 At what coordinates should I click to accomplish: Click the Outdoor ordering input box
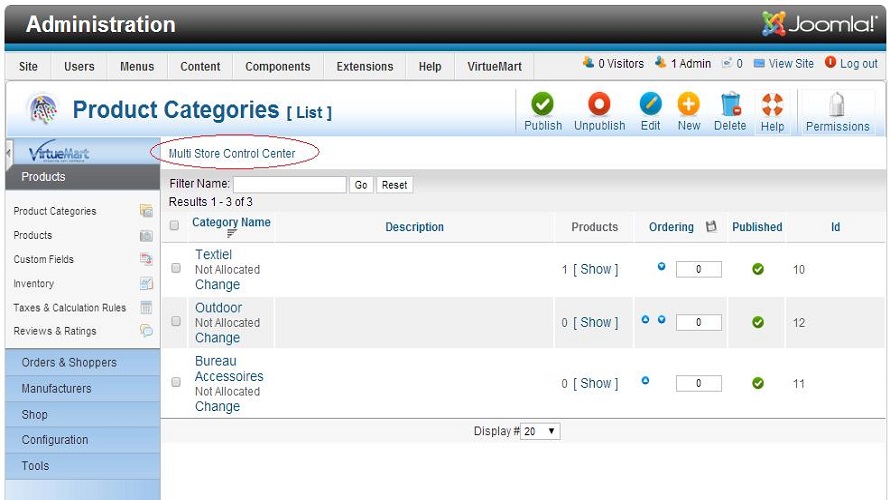(x=698, y=322)
